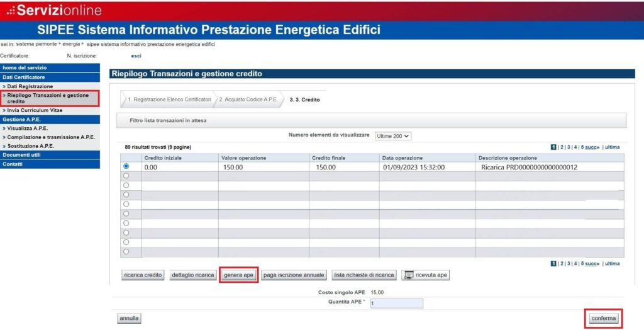Image resolution: width=644 pixels, height=330 pixels.
Task: Open 'Gestione A.P.E.' section header
Action: point(50,120)
